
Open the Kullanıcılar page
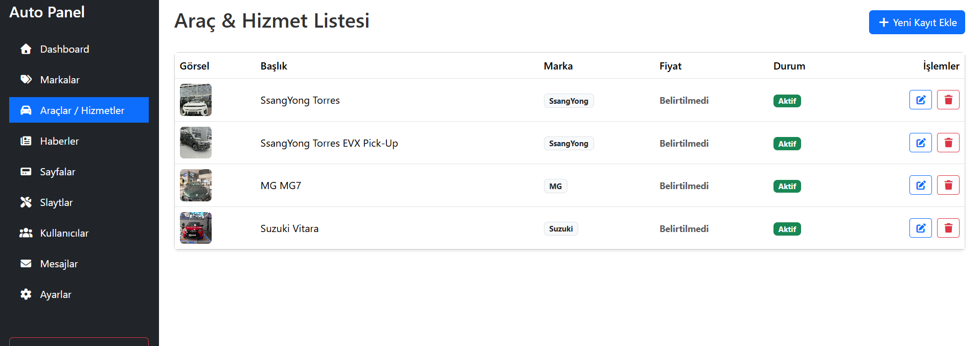tap(64, 233)
